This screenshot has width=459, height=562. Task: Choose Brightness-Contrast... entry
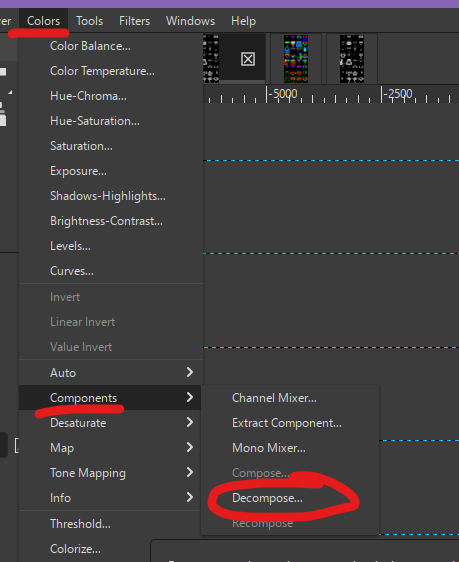[x=111, y=221]
